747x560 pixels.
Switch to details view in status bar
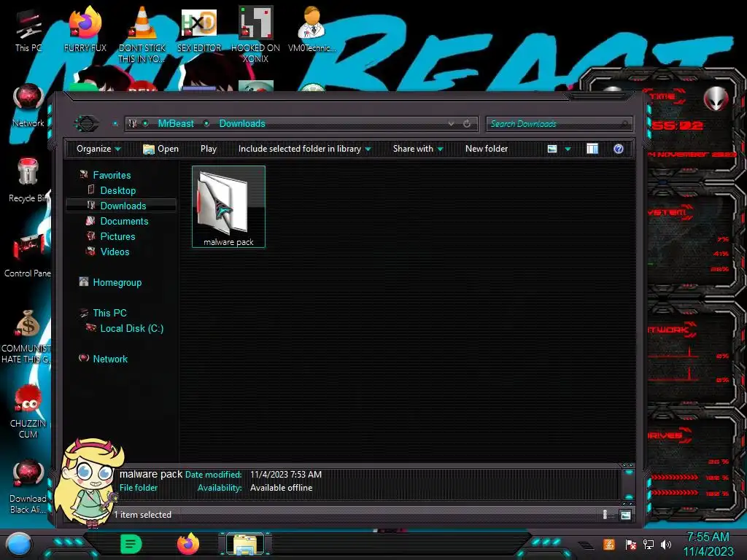(x=605, y=515)
